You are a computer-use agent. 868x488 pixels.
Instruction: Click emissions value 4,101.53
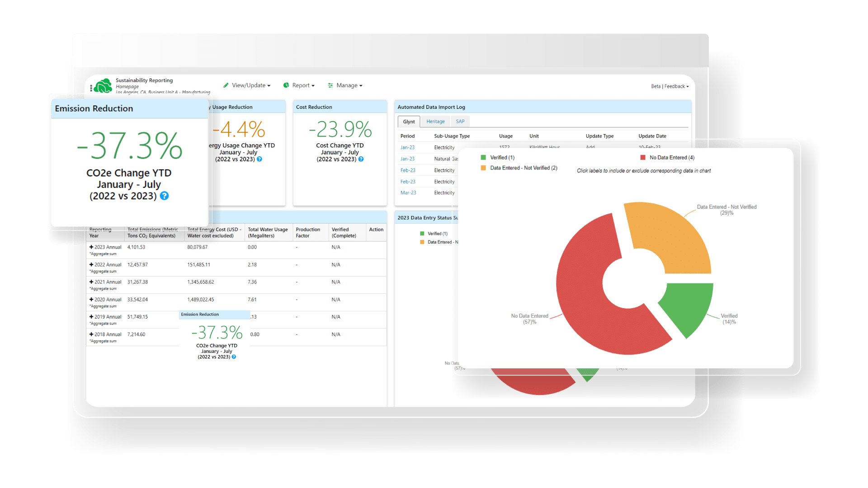coord(136,247)
